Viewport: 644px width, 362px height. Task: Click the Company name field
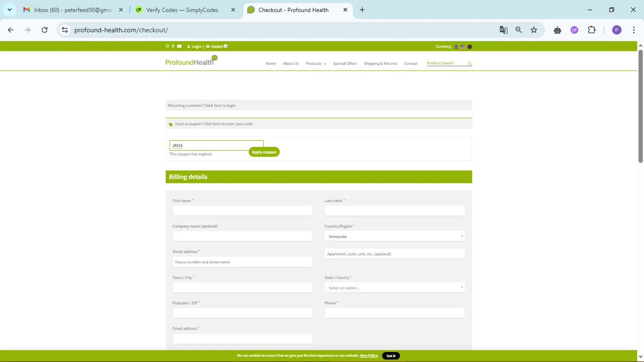click(243, 236)
